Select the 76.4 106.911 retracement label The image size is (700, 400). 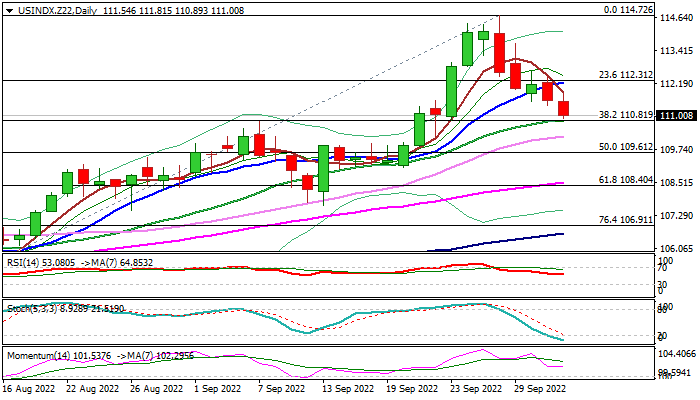[x=625, y=219]
